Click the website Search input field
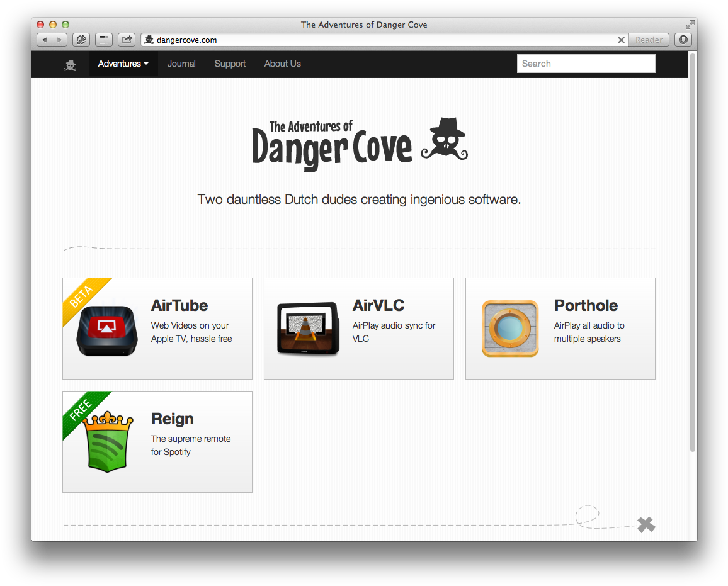 pos(586,64)
